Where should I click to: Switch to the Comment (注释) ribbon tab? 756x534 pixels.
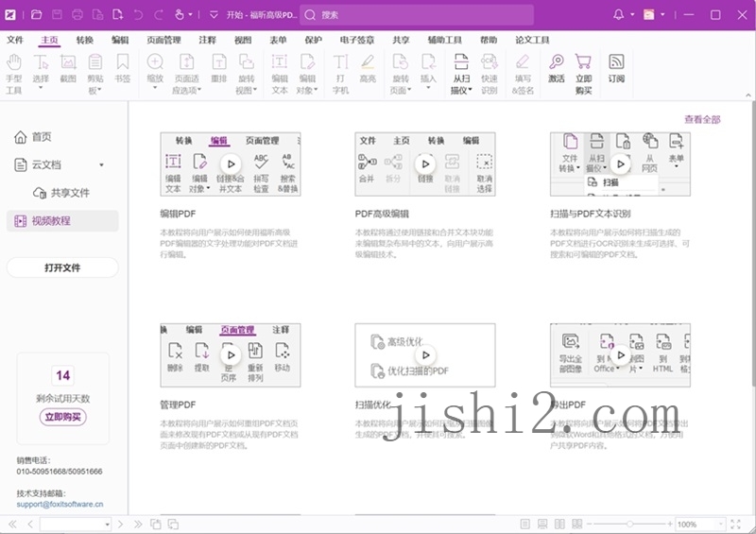[x=207, y=40]
